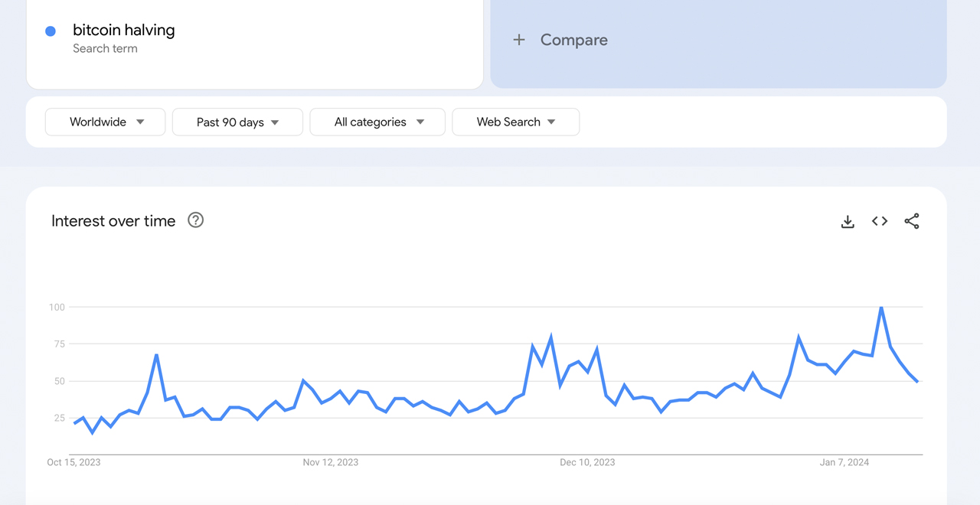Viewport: 980px width, 505px height.
Task: Add a comparison term in Compare
Action: click(573, 40)
